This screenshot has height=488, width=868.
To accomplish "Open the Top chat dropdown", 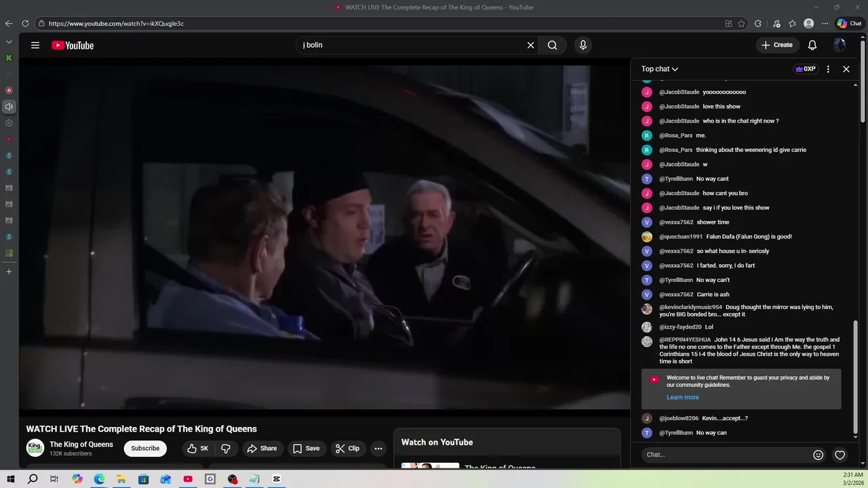I will (660, 69).
